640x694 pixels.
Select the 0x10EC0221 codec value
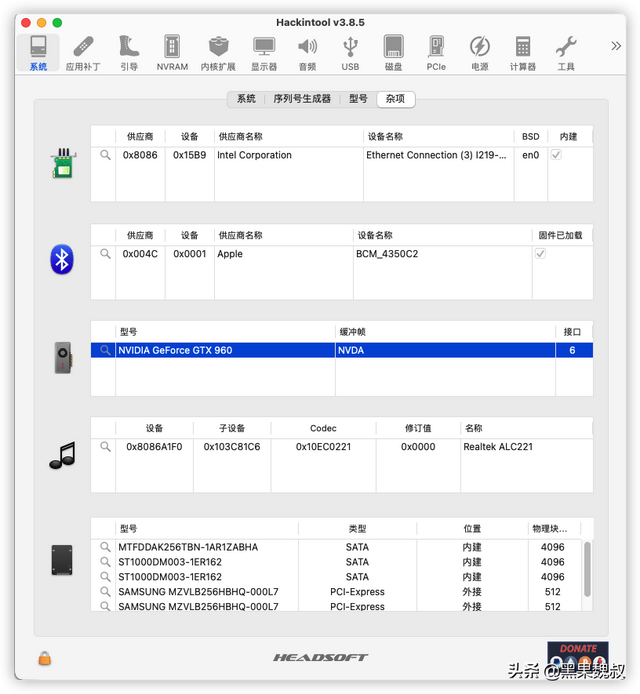pyautogui.click(x=323, y=447)
